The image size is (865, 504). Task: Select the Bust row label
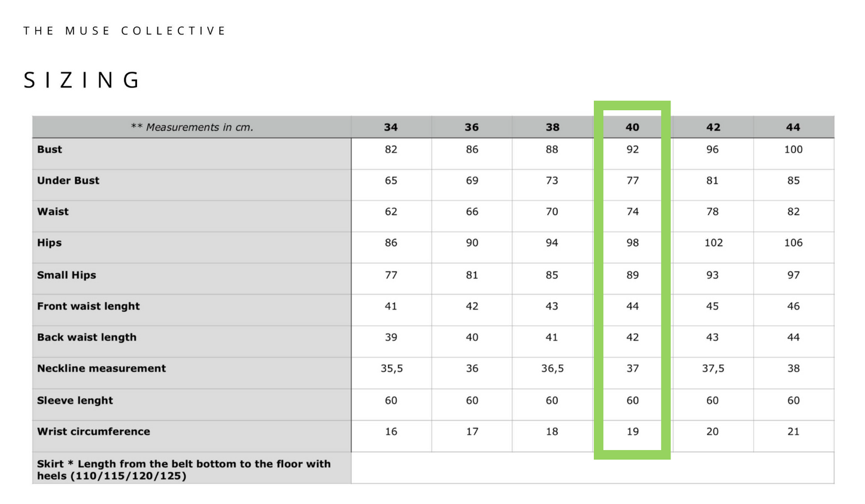pos(50,149)
